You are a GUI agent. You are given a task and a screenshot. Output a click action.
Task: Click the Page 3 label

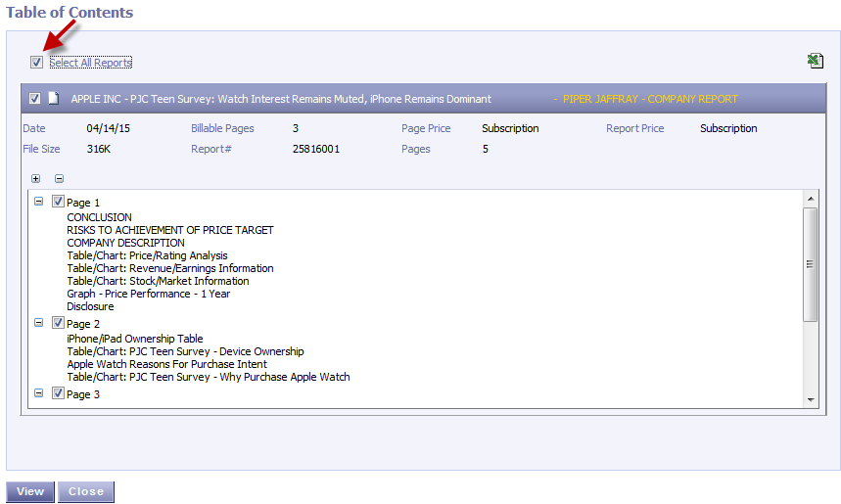point(83,394)
